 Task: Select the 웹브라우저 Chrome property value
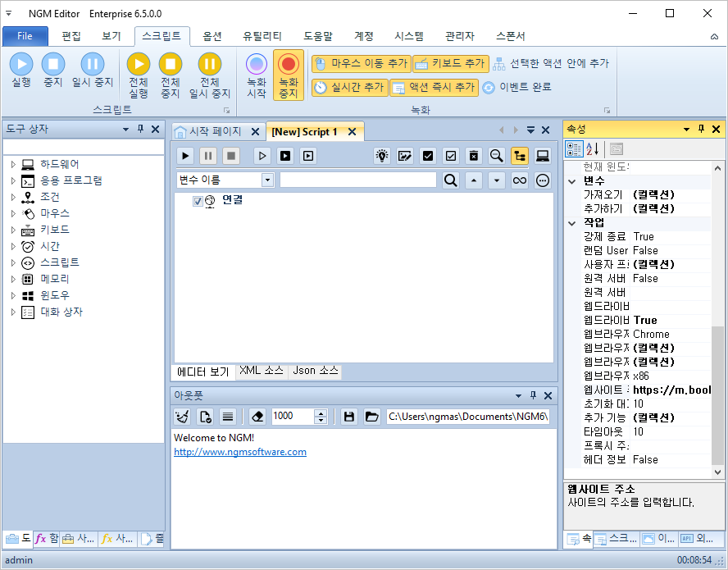tap(671, 334)
